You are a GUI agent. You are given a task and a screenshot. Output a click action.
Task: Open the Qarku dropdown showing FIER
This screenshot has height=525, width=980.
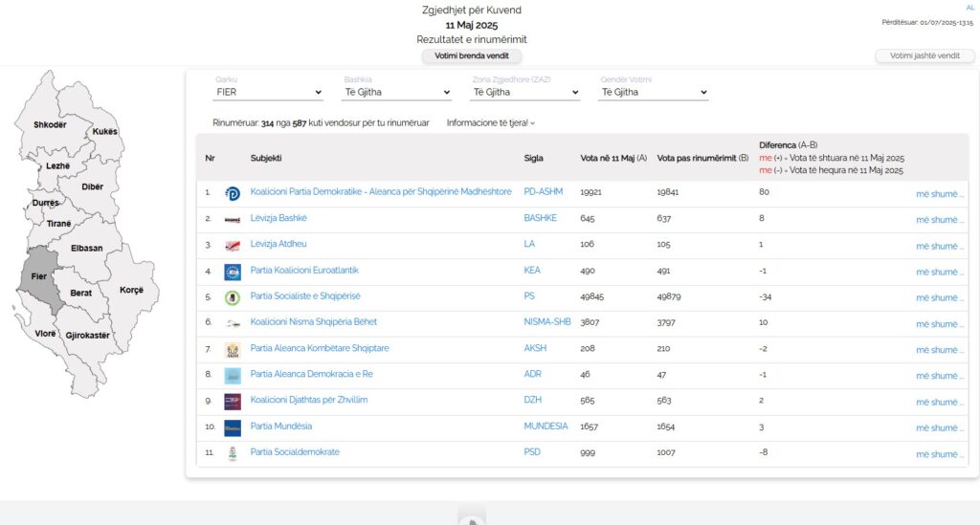tap(268, 93)
